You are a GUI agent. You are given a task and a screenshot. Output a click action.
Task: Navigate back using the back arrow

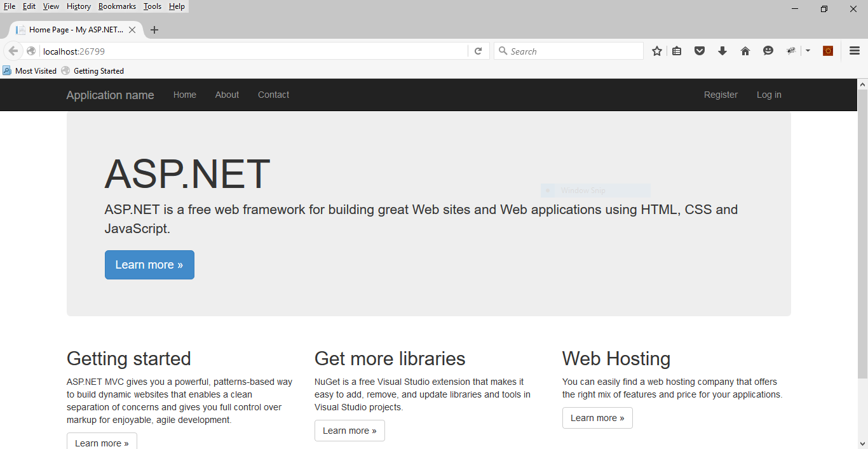pos(13,51)
